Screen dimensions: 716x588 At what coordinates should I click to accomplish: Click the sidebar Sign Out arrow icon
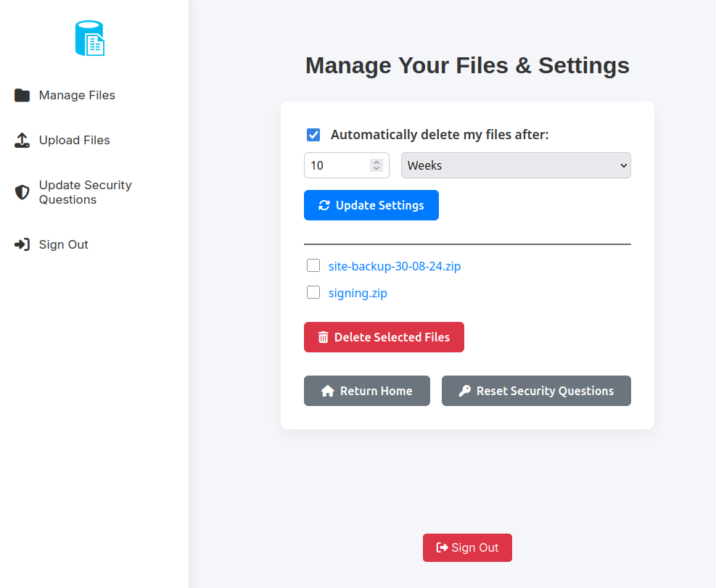[22, 244]
